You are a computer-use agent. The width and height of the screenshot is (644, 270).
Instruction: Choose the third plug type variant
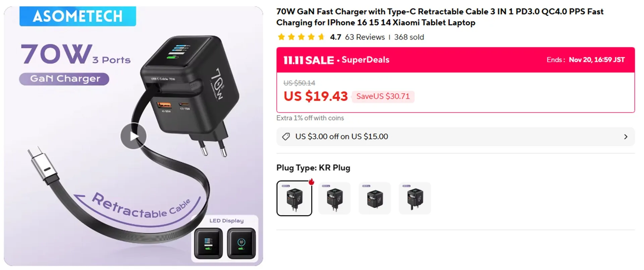(x=375, y=198)
